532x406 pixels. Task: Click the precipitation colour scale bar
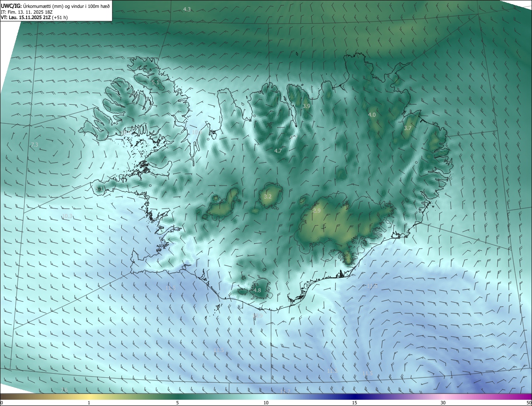(x=266, y=396)
